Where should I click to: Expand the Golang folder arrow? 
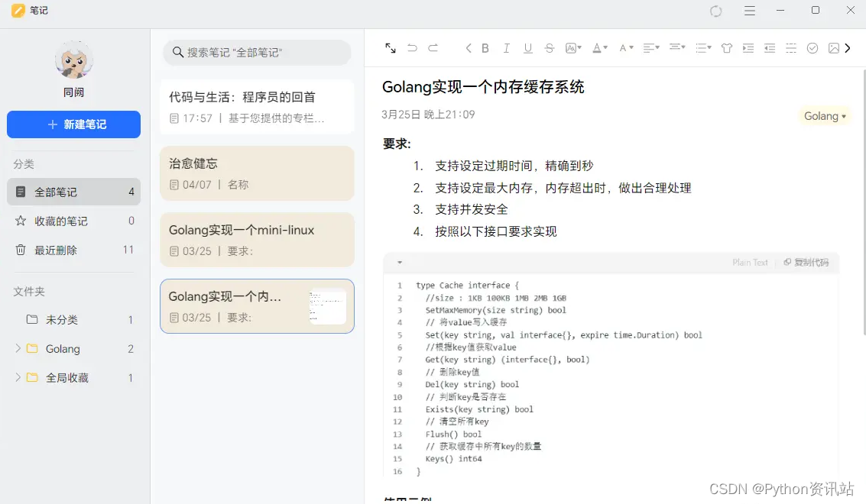18,348
